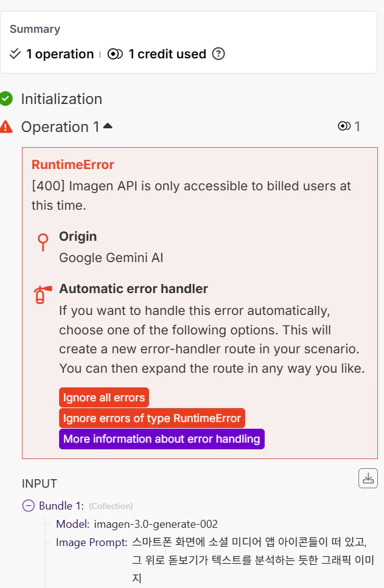
Task: Click the download input bundle icon
Action: pyautogui.click(x=368, y=478)
